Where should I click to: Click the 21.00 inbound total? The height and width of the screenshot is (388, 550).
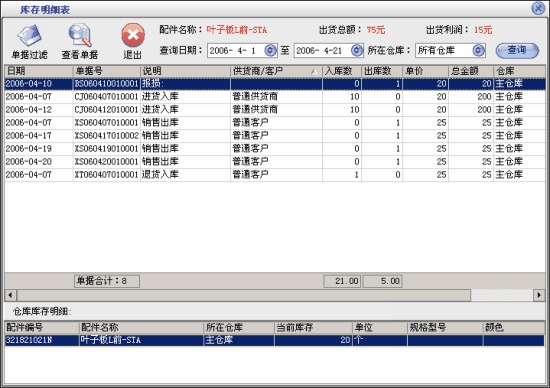tap(342, 281)
